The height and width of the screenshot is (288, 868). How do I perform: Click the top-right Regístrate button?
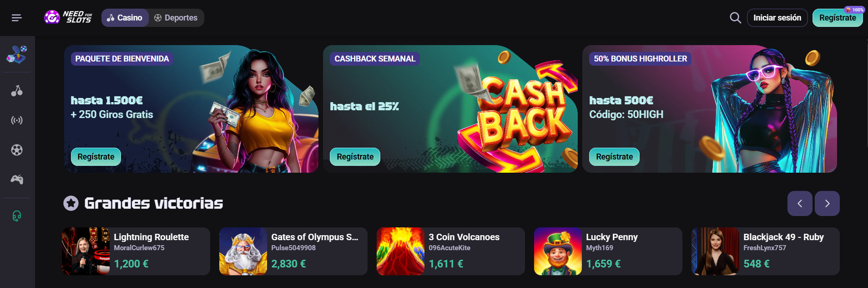click(x=838, y=18)
